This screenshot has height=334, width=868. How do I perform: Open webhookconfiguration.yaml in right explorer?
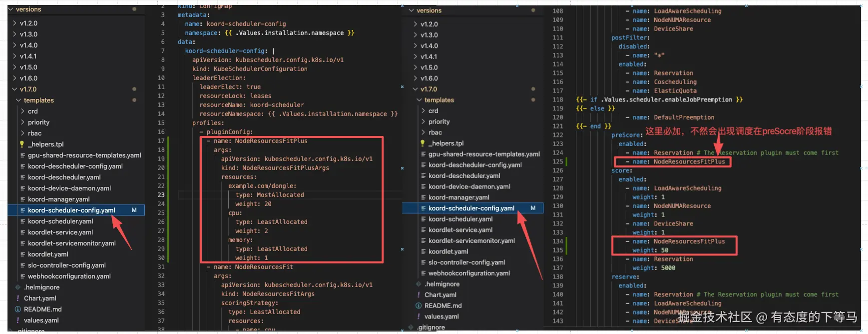point(469,273)
